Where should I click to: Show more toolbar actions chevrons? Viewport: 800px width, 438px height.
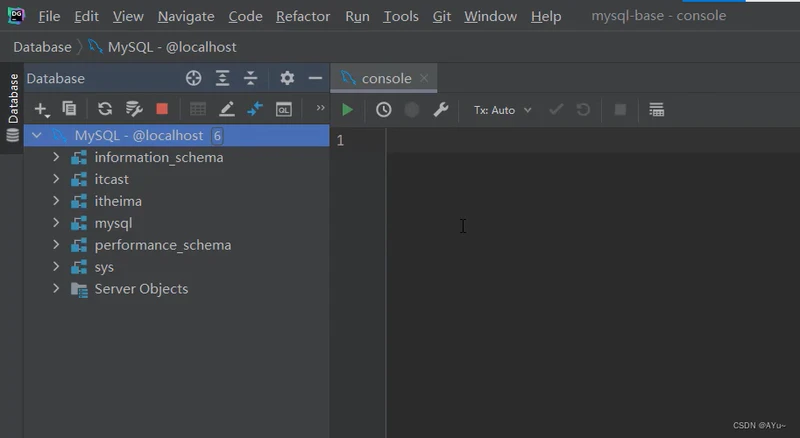[x=320, y=108]
